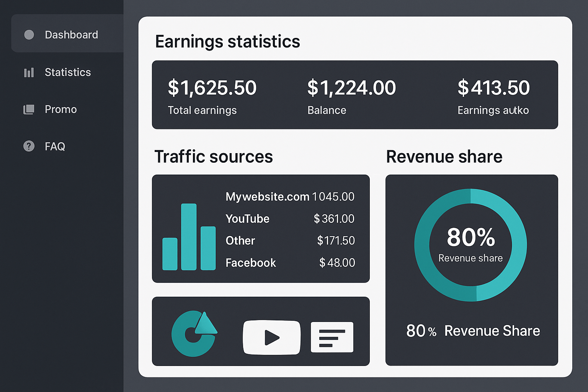Click the teal bar chart graphic
The height and width of the screenshot is (392, 588).
[189, 237]
